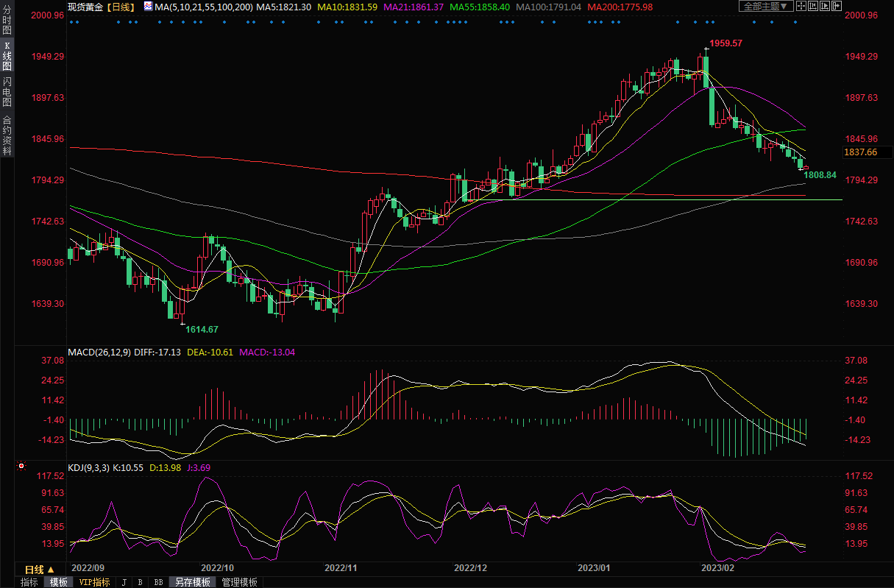The image size is (894, 588).
Task: Expand the 日线 period selector
Action: click(40, 570)
